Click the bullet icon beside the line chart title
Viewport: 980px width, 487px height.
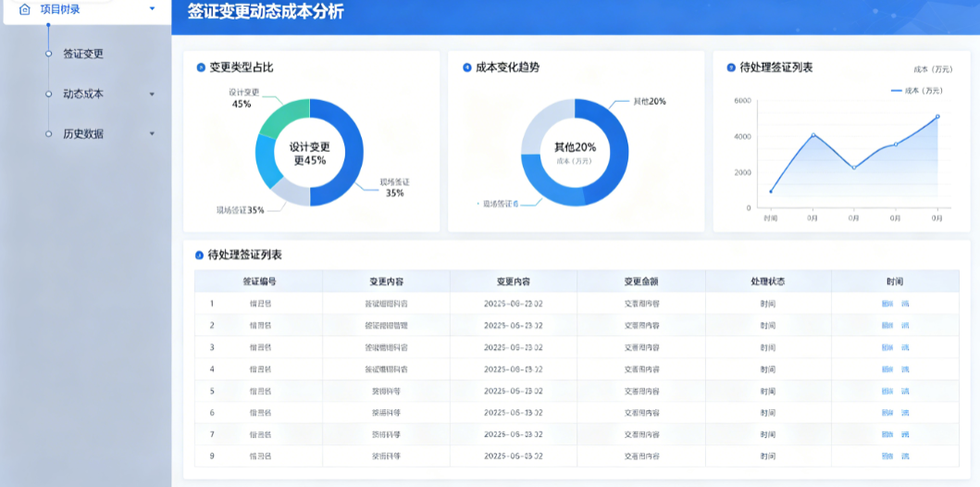(731, 68)
